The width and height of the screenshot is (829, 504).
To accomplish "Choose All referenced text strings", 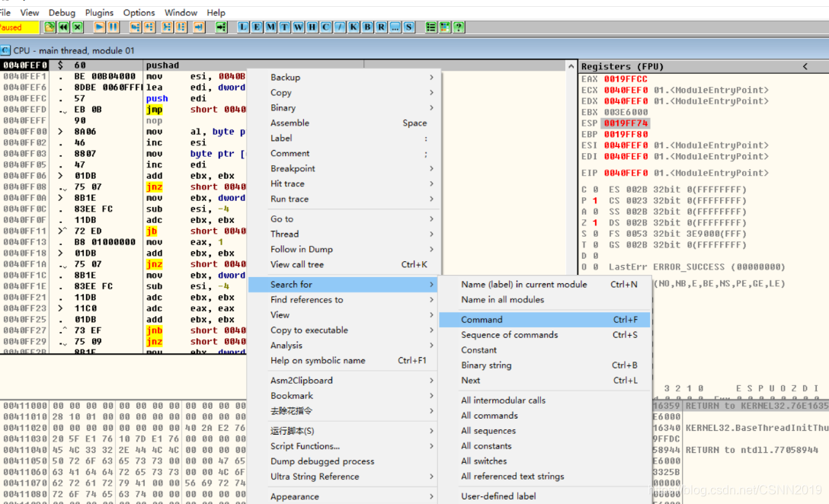I will [545, 477].
